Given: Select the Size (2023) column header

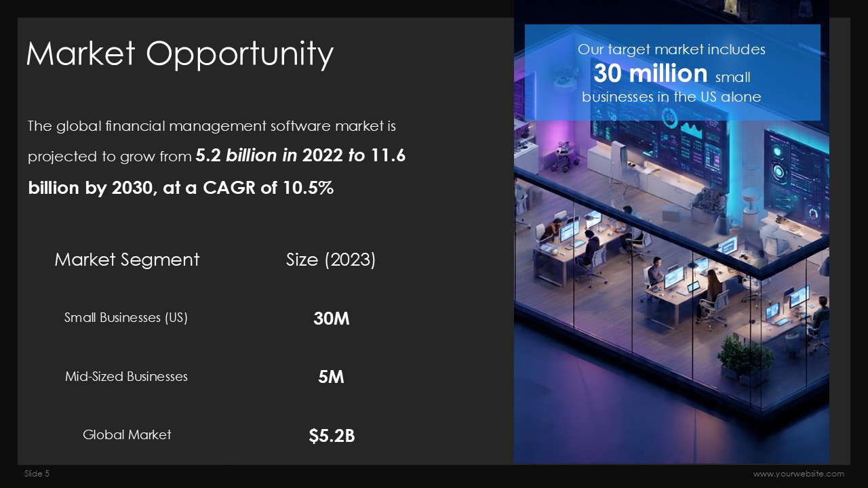Looking at the screenshot, I should pyautogui.click(x=331, y=260).
